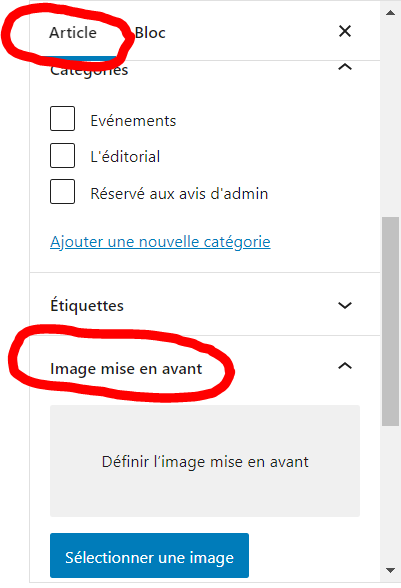Tick the L'éditorial category checkbox
This screenshot has width=401, height=588.
pyautogui.click(x=62, y=155)
